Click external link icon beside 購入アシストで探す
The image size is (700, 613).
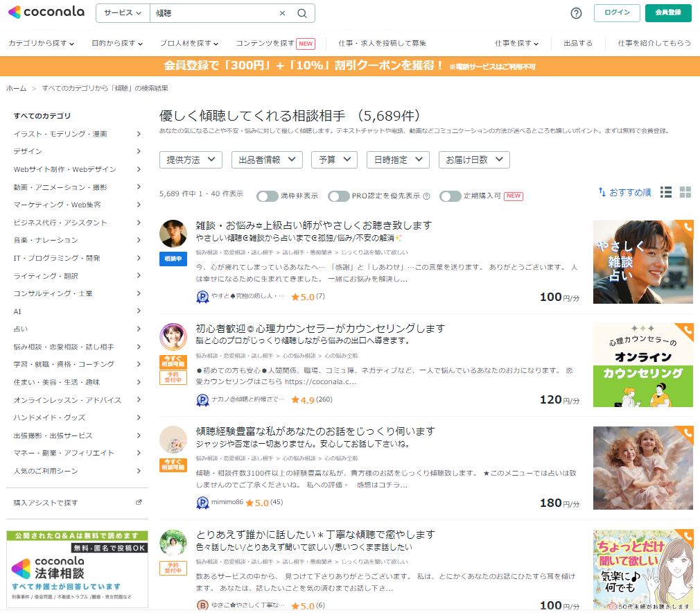click(x=139, y=502)
